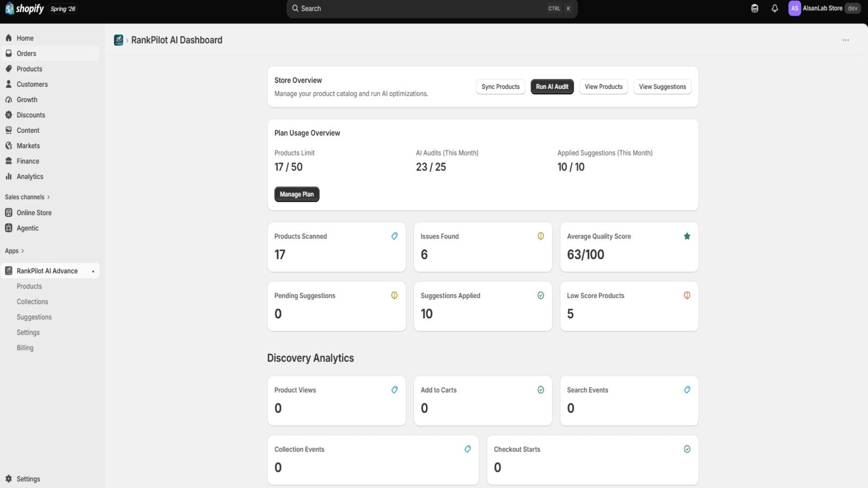Viewport: 868px width, 488px height.
Task: Open RankPilot Billing subpage
Action: [25, 348]
